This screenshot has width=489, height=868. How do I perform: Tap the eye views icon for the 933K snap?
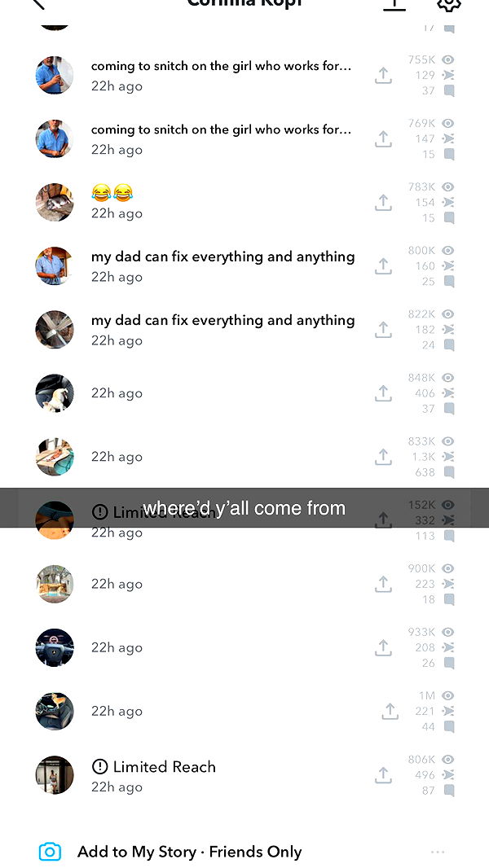point(448,632)
